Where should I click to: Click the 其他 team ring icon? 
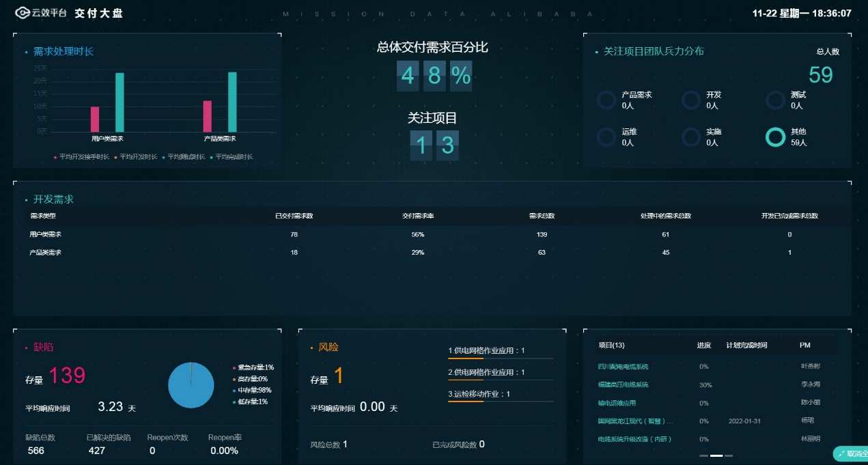click(775, 137)
